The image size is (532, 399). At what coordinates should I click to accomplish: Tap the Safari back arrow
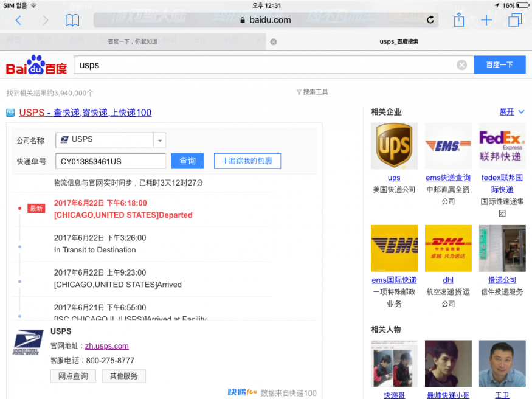[18, 20]
